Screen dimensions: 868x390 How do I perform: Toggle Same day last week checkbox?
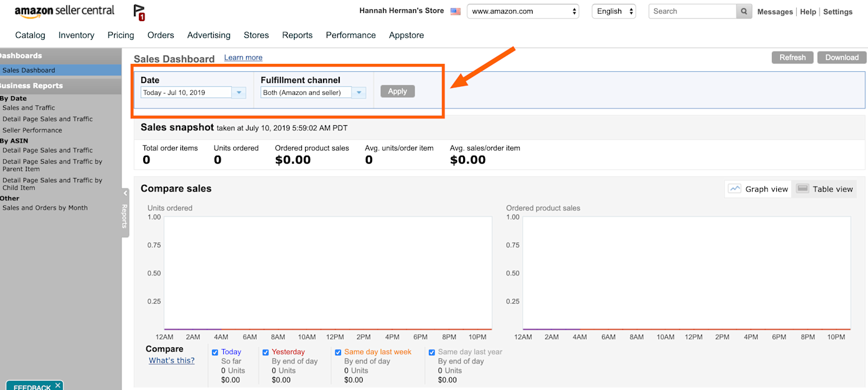point(338,352)
